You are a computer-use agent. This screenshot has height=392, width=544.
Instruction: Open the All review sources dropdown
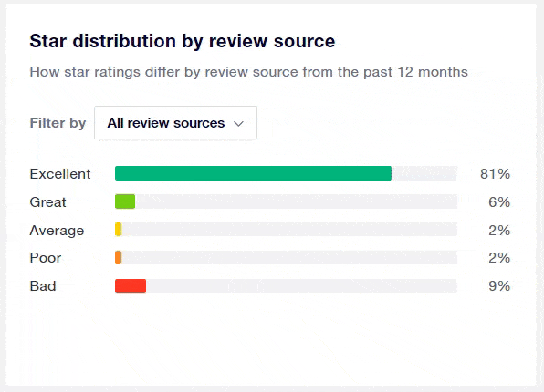tap(175, 123)
